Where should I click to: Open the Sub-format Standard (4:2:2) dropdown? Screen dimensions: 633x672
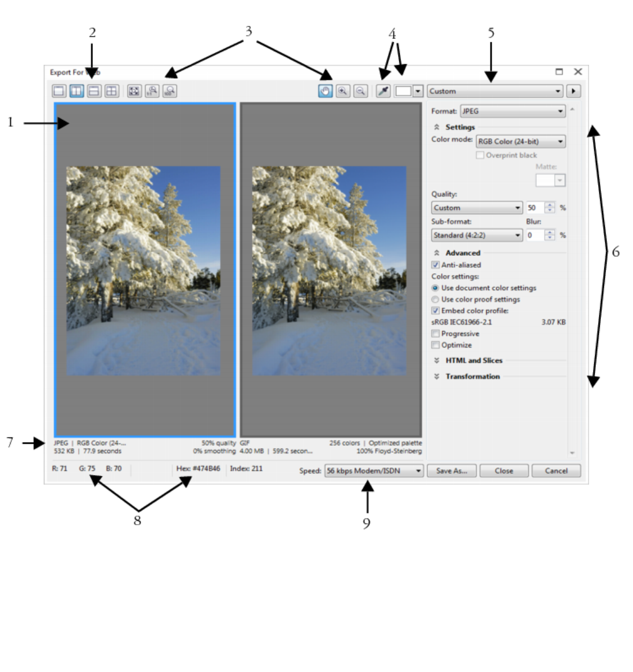(x=477, y=235)
